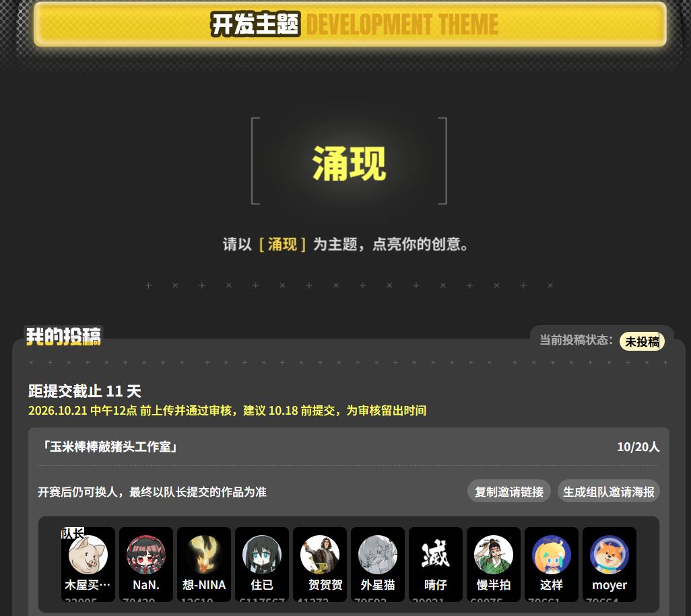The width and height of the screenshot is (691, 616).
Task: Select member 晴仔 avatar
Action: pyautogui.click(x=436, y=554)
